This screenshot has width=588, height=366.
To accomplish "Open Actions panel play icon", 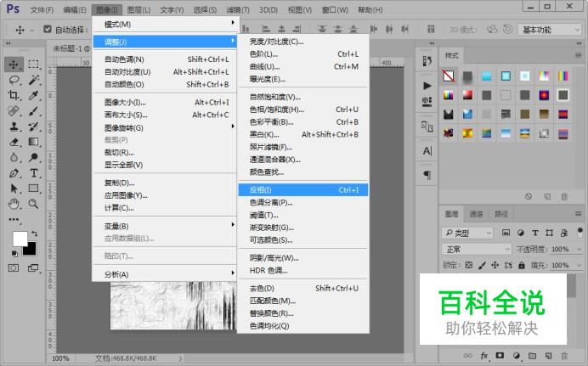I will pyautogui.click(x=427, y=86).
